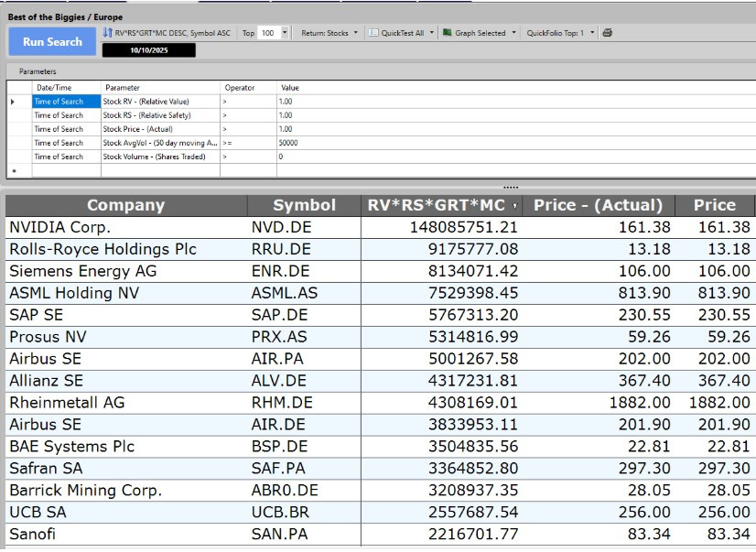
Task: Expand the Return: Stocks dropdown
Action: tap(355, 33)
